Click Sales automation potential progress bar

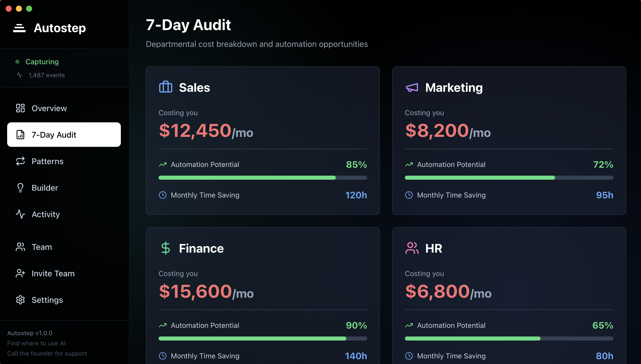click(263, 178)
